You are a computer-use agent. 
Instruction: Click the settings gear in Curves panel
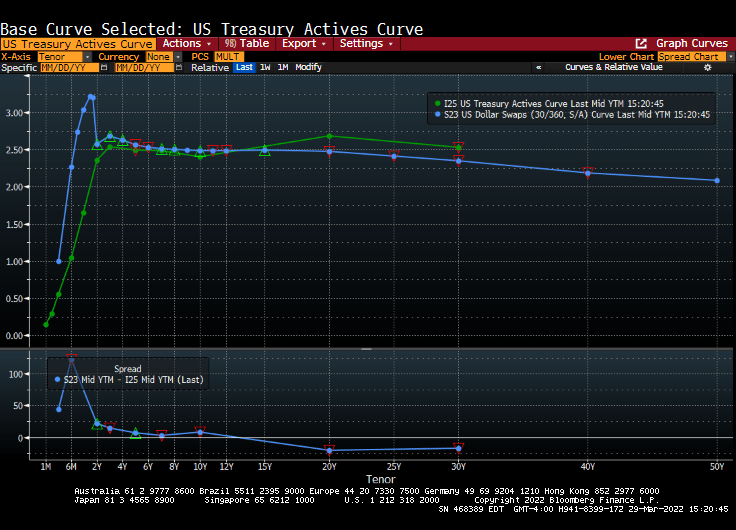click(708, 68)
